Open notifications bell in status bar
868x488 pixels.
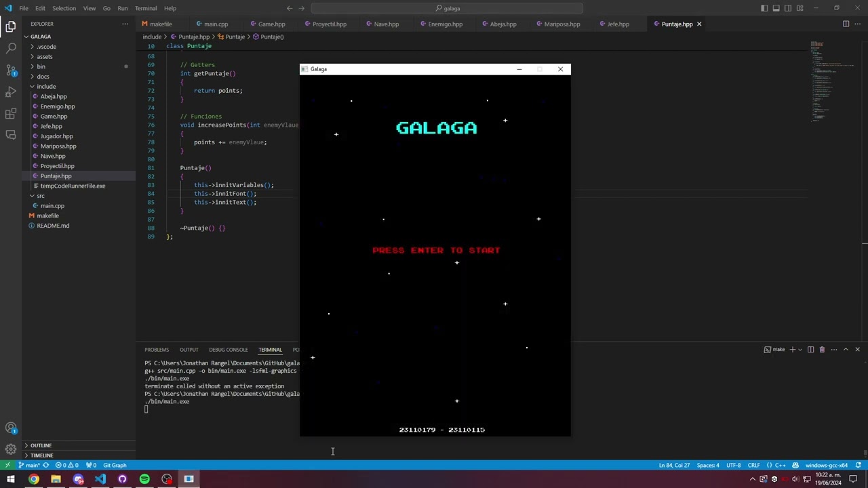[x=858, y=465]
